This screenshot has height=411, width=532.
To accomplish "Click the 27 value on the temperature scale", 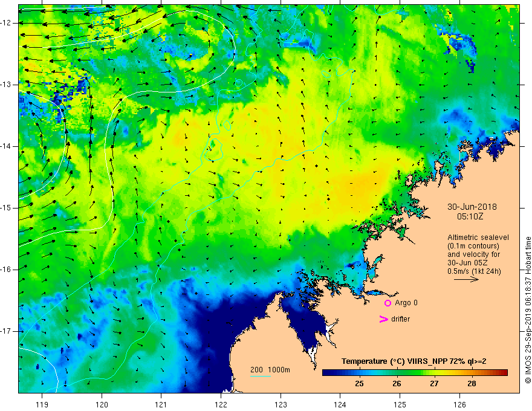I will (x=434, y=384).
